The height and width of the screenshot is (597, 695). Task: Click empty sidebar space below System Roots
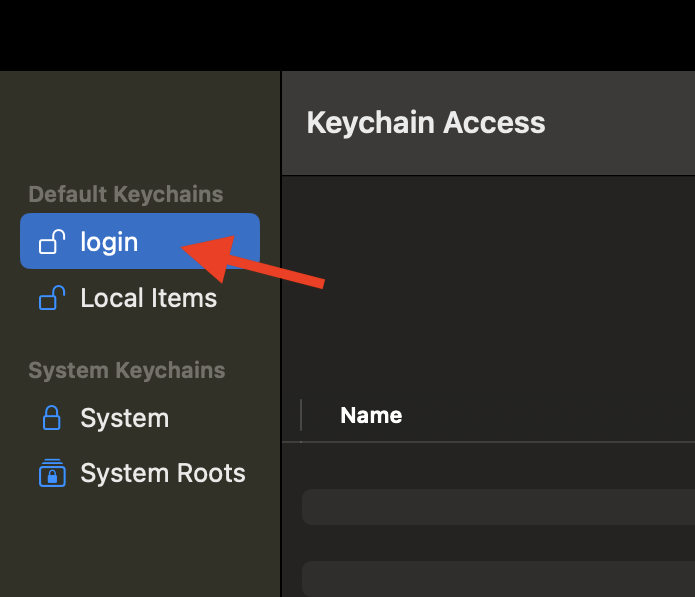[140, 545]
